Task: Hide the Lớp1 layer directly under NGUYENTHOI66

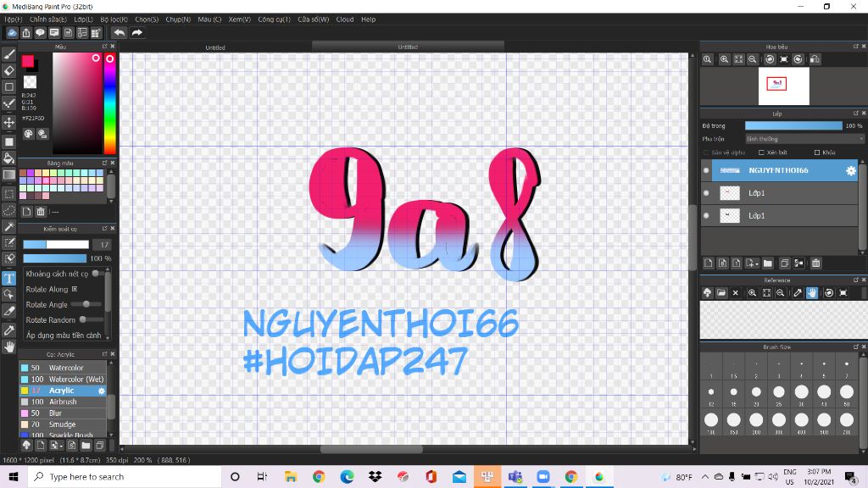Action: (x=706, y=193)
